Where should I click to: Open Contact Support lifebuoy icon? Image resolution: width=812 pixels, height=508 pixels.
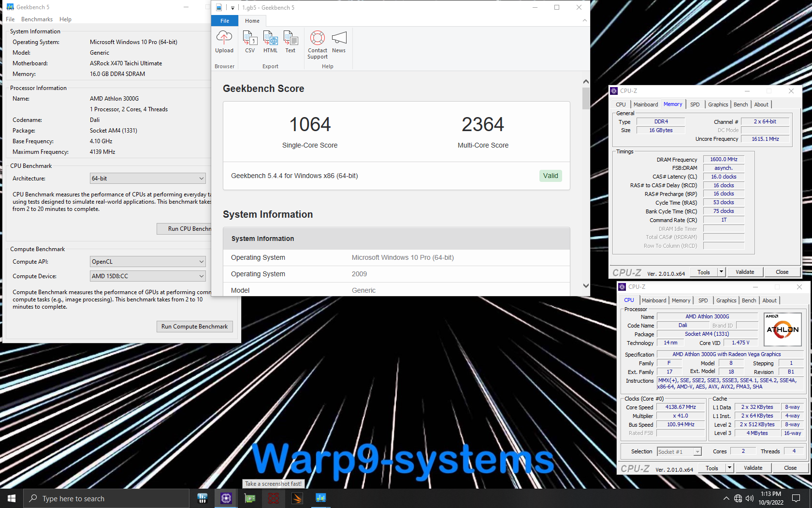[x=318, y=38]
